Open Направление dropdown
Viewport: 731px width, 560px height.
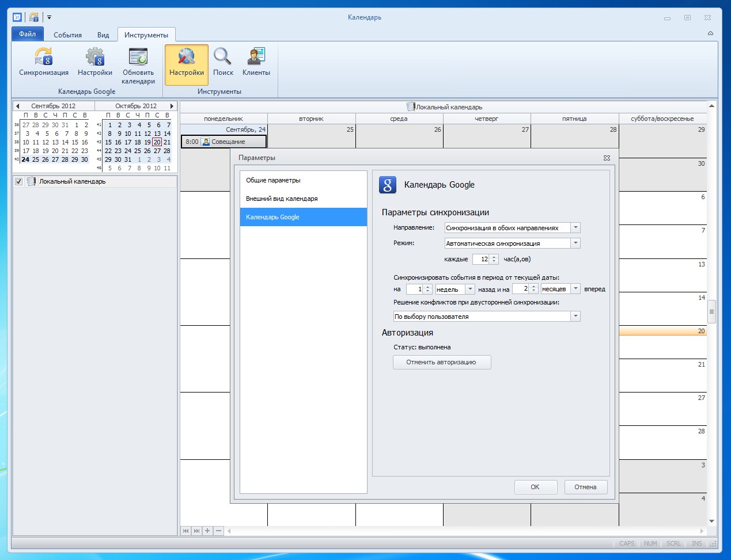tap(575, 228)
